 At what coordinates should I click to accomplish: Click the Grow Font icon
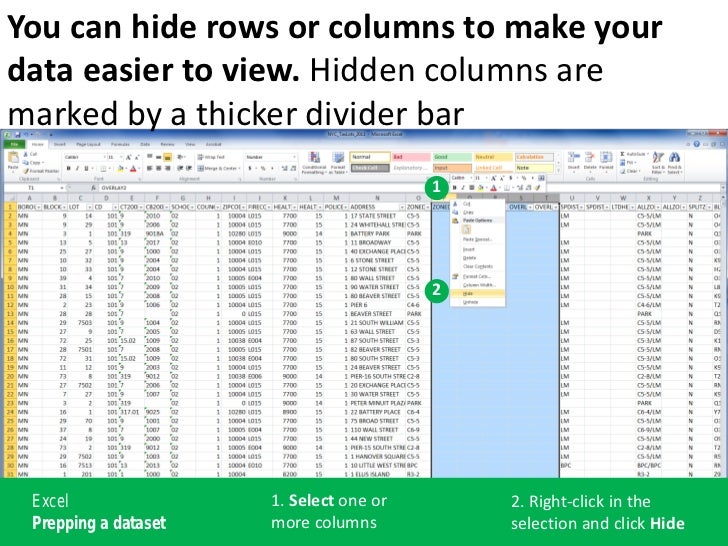point(129,157)
